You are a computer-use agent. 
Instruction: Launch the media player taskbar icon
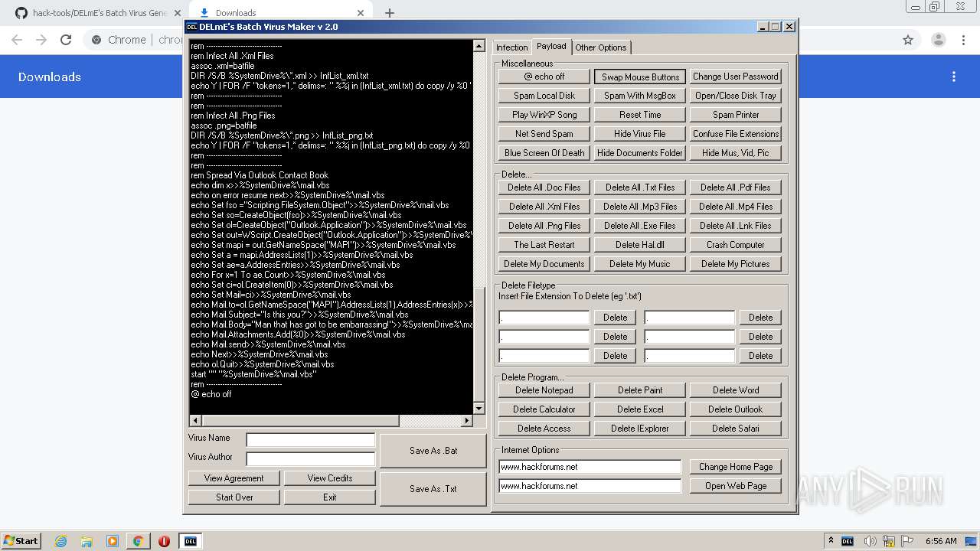(113, 541)
